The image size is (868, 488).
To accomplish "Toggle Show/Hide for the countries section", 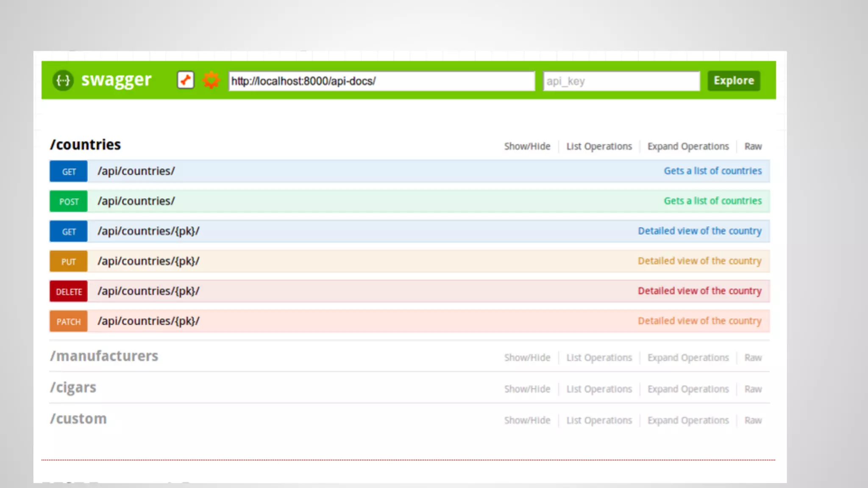I will pos(527,147).
